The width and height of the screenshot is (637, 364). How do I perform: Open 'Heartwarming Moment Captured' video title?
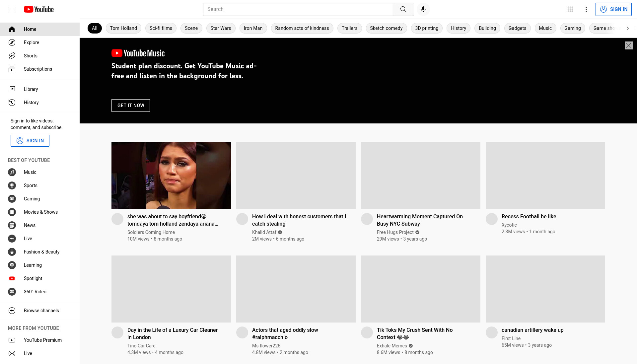420,220
